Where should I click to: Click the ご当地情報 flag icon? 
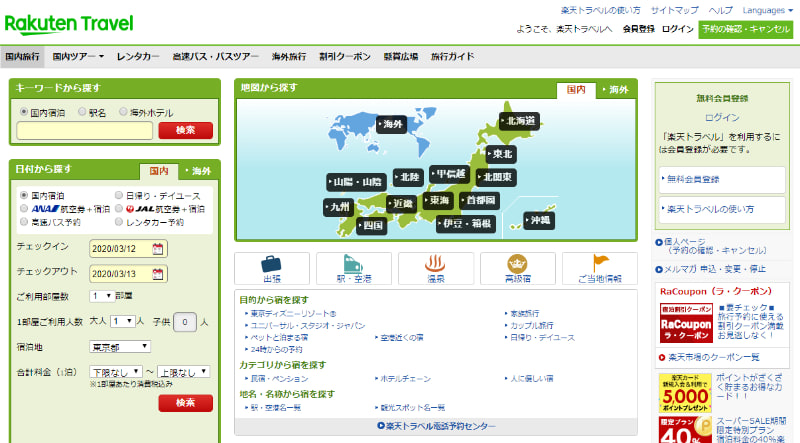[600, 263]
